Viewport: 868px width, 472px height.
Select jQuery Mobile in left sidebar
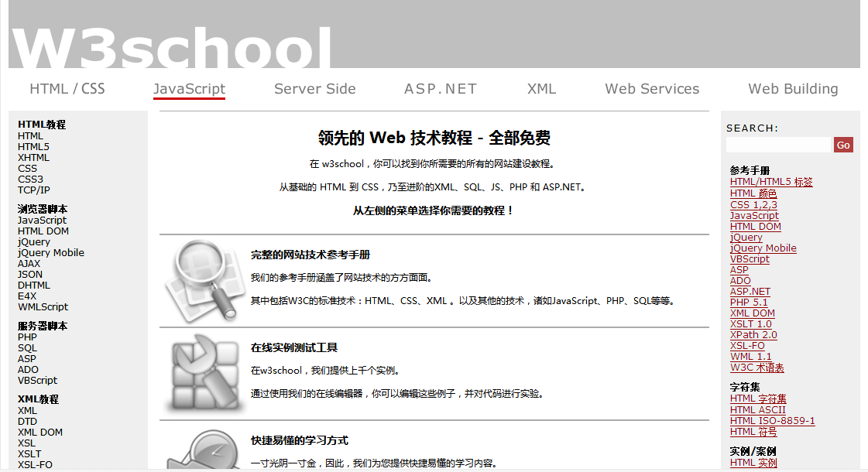coord(51,252)
